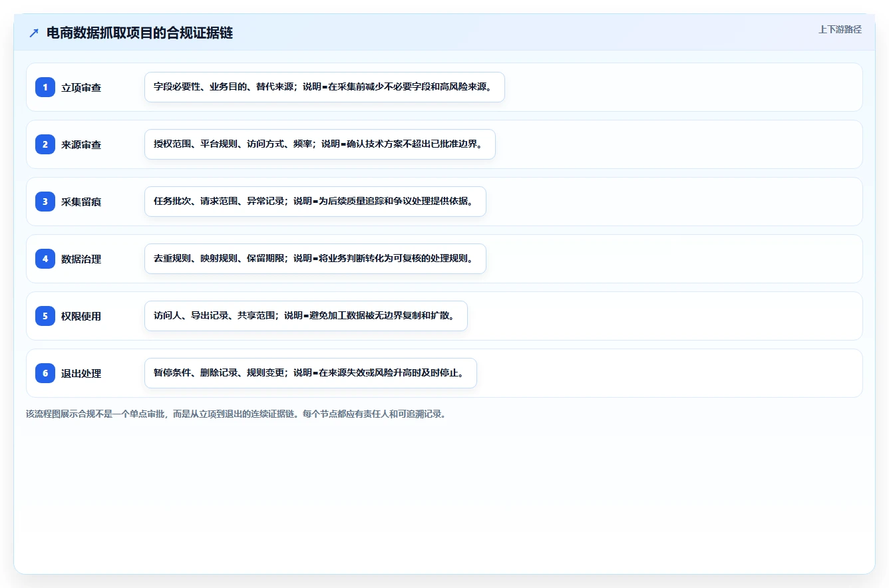Select step badge number 6
Viewport: 889px width, 588px height.
click(x=45, y=373)
